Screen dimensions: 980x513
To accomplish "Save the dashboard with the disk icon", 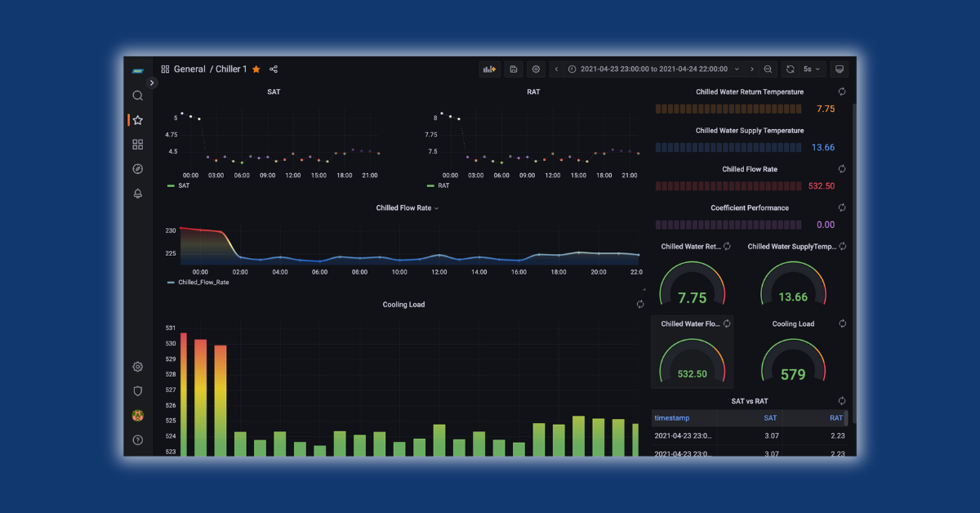I will [513, 69].
